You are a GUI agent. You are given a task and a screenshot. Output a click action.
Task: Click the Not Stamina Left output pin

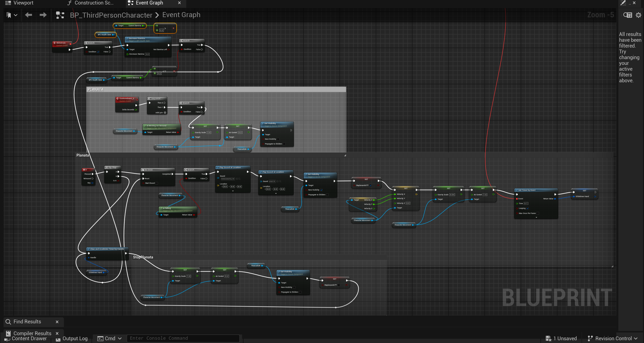click(x=169, y=50)
